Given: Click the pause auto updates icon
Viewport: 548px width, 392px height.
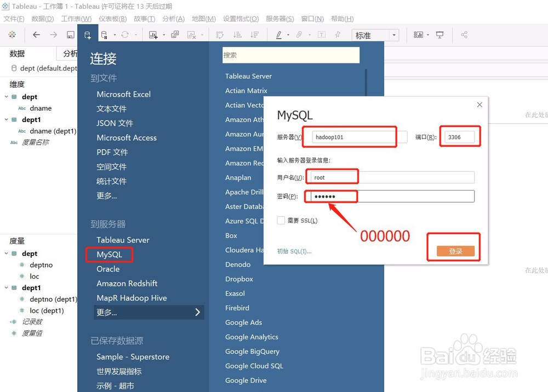Looking at the screenshot, I should pyautogui.click(x=104, y=34).
